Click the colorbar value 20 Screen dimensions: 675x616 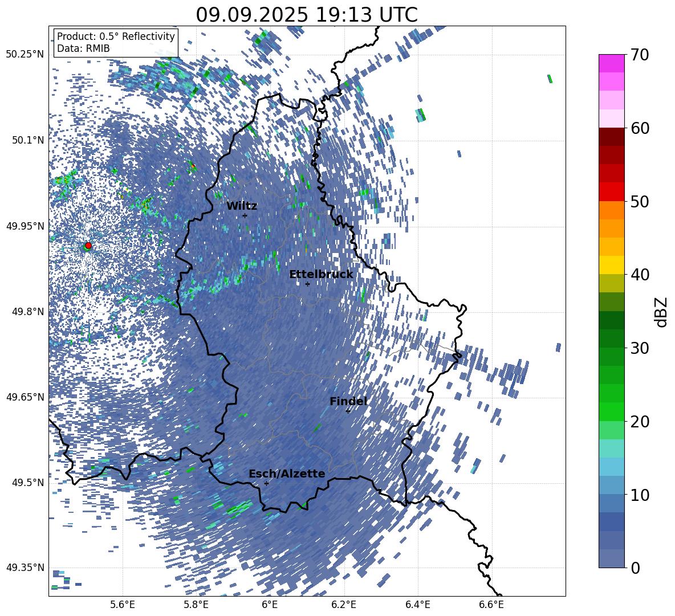point(640,421)
